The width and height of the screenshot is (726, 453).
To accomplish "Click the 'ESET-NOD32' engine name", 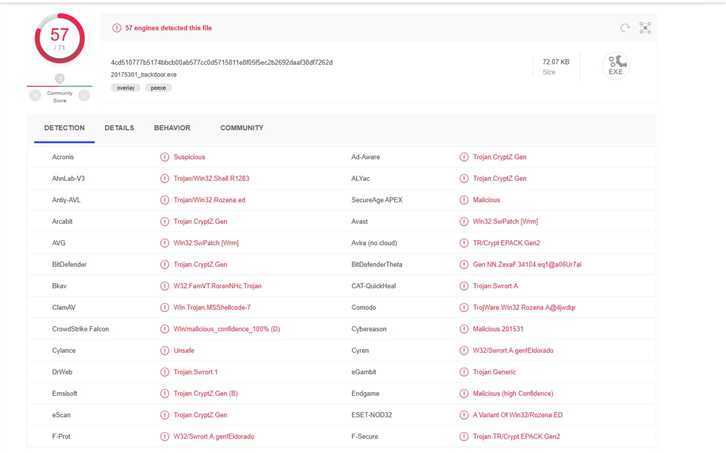I will pos(372,415).
